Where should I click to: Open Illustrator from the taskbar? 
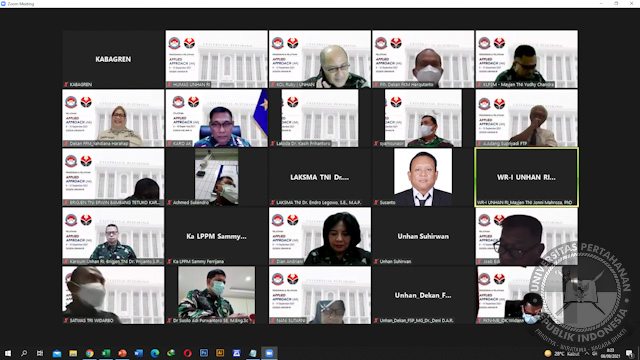pyautogui.click(x=220, y=353)
